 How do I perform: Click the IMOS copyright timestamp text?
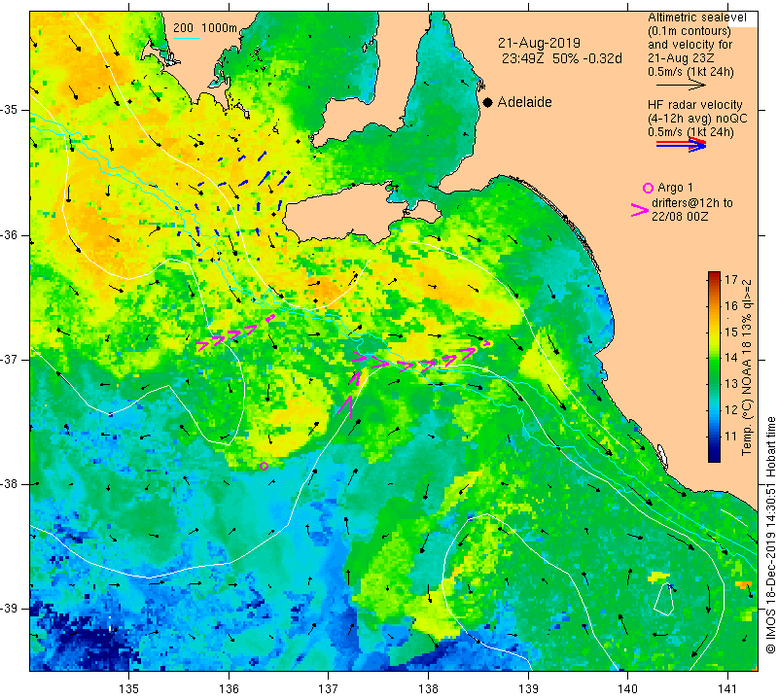tap(770, 534)
